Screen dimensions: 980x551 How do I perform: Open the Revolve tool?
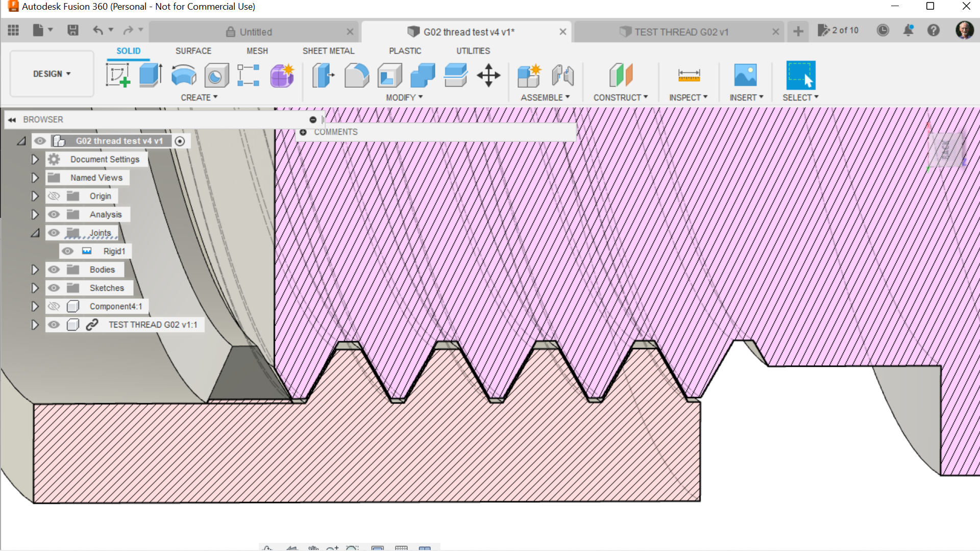(x=183, y=75)
